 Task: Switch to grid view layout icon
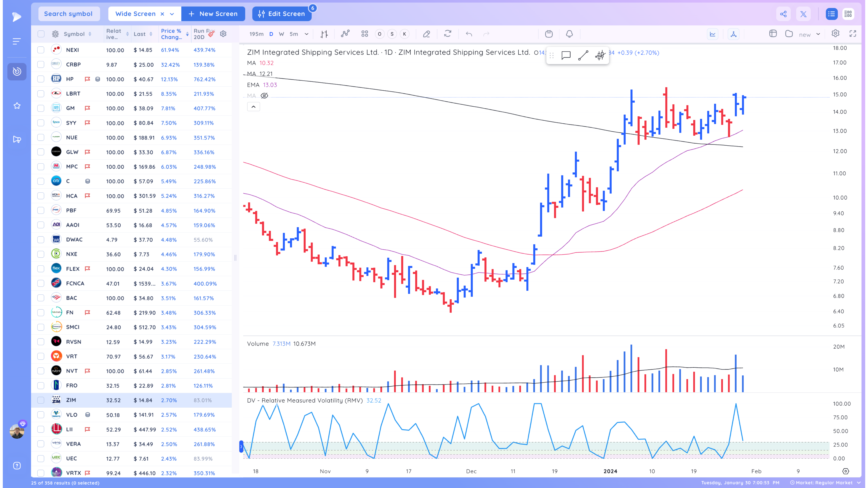tap(848, 14)
